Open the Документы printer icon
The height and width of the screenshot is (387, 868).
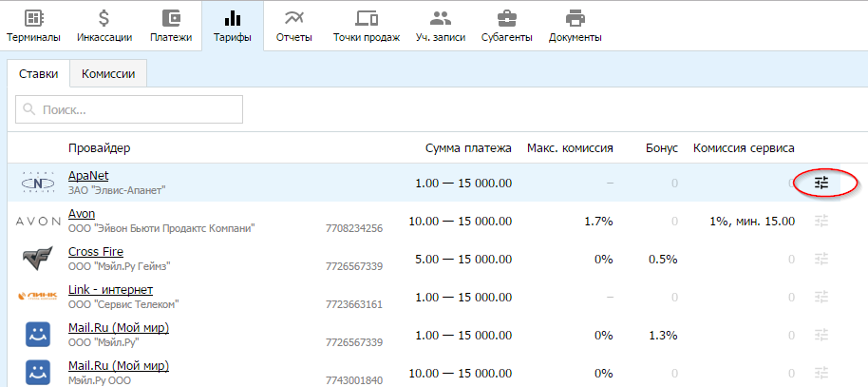coord(576,18)
